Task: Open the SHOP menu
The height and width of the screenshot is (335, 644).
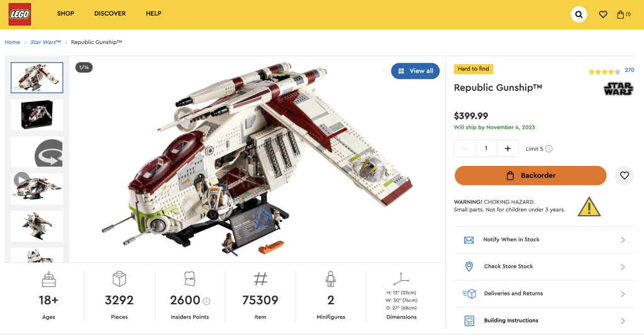Action: point(65,14)
